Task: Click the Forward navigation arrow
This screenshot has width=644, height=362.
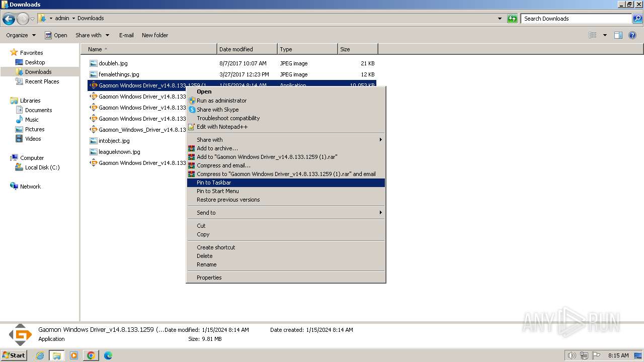Action: coord(23,19)
